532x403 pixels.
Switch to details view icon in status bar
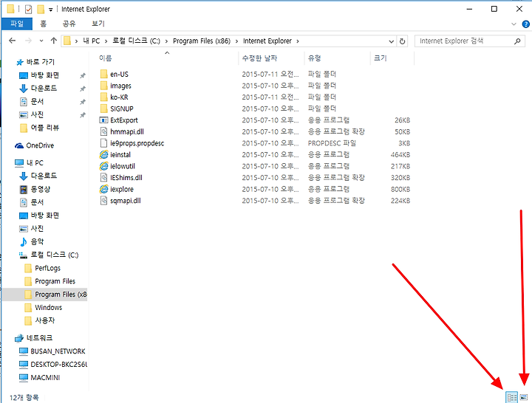click(511, 396)
